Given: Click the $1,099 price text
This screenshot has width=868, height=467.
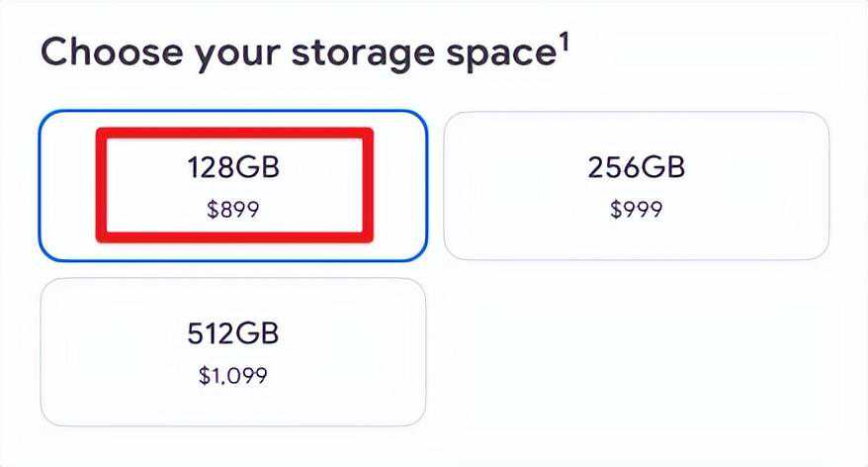Looking at the screenshot, I should click(233, 375).
